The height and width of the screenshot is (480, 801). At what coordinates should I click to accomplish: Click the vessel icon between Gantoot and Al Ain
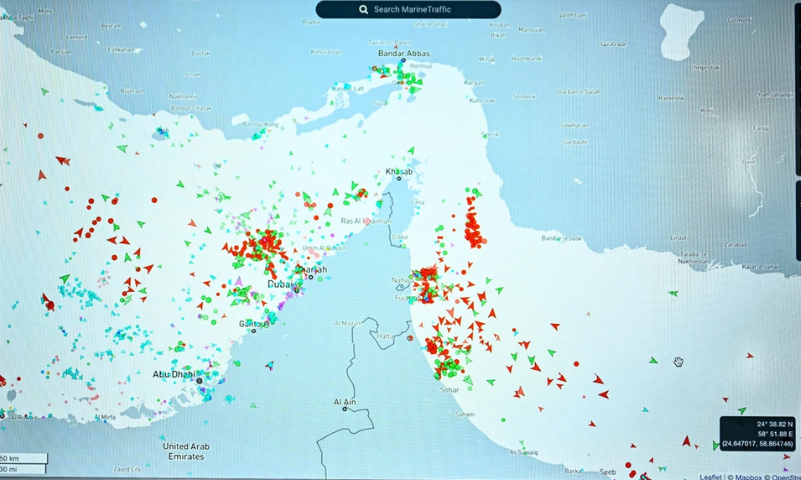pos(269,365)
